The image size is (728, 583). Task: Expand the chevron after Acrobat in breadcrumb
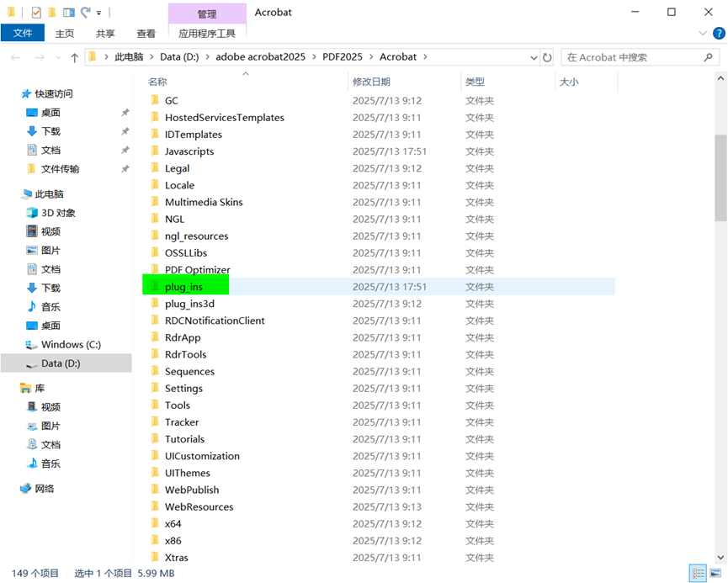pos(425,57)
